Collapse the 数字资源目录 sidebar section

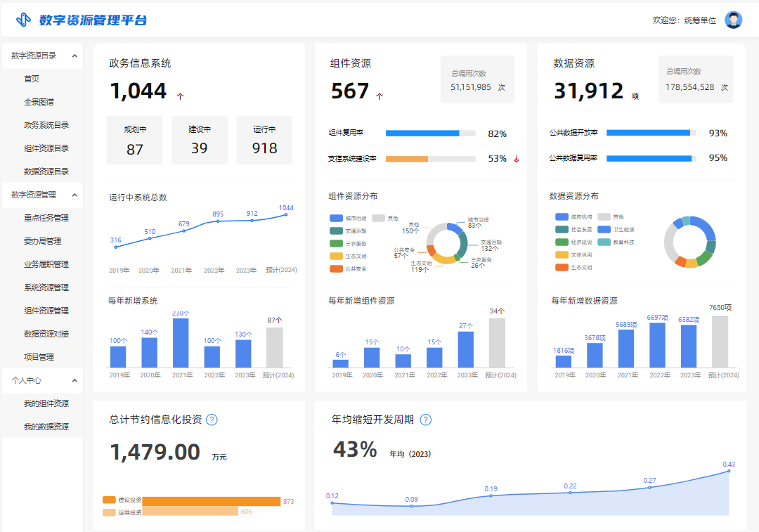pyautogui.click(x=74, y=56)
